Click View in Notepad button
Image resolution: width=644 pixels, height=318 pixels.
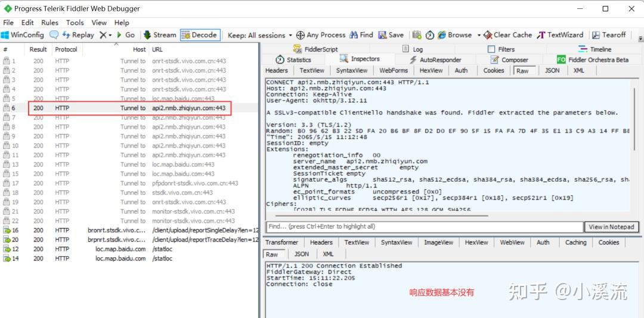click(612, 226)
